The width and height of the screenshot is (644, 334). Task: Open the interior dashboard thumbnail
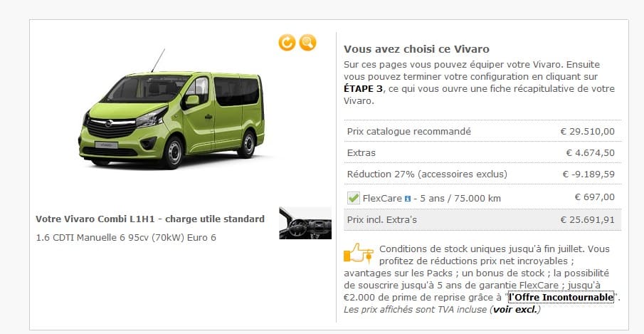click(305, 223)
